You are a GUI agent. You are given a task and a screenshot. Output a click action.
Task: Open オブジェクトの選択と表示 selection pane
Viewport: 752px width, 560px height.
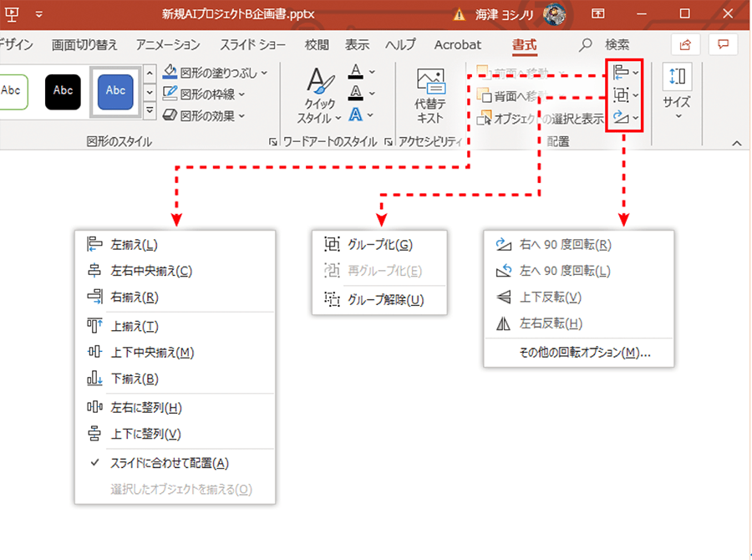tap(540, 119)
